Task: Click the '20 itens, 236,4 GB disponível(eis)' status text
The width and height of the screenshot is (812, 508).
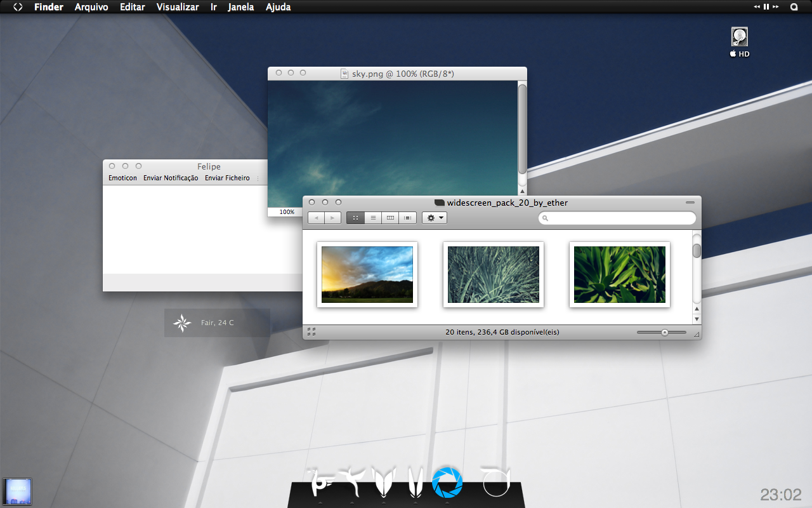Action: point(502,332)
